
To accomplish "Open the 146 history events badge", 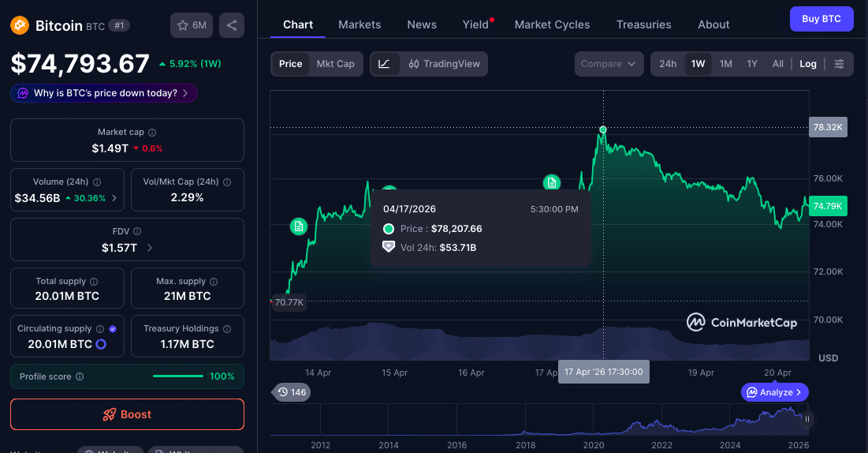I will click(292, 392).
